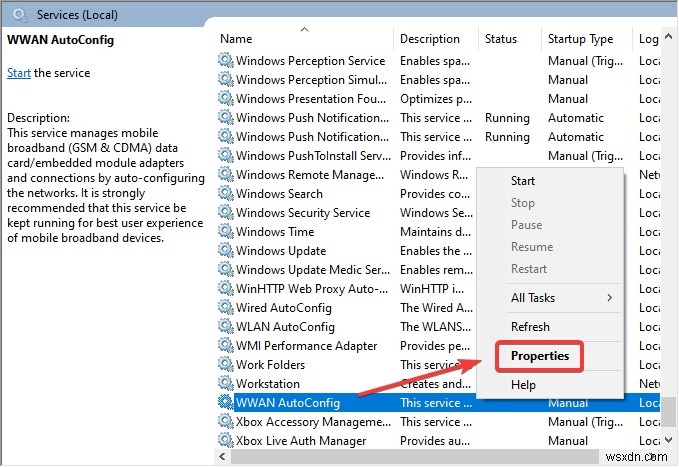
Task: Click the WWAN AutoConfig gear icon
Action: (x=226, y=402)
